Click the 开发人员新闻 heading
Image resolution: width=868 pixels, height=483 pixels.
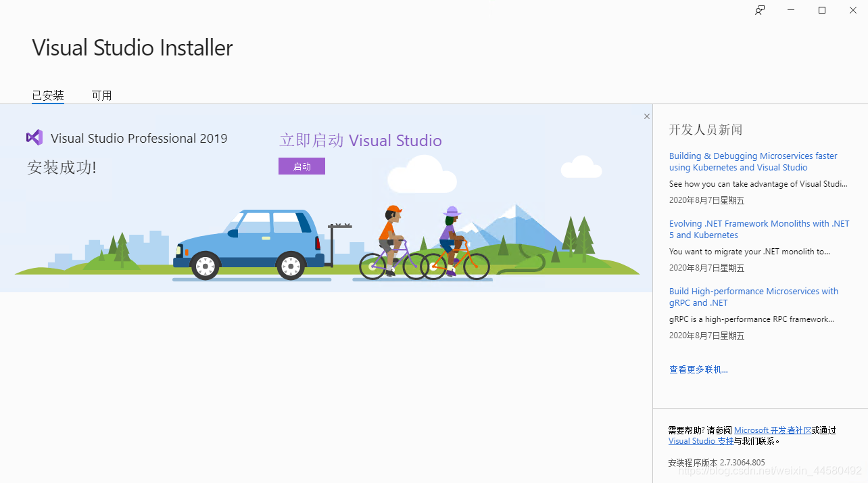click(x=706, y=130)
